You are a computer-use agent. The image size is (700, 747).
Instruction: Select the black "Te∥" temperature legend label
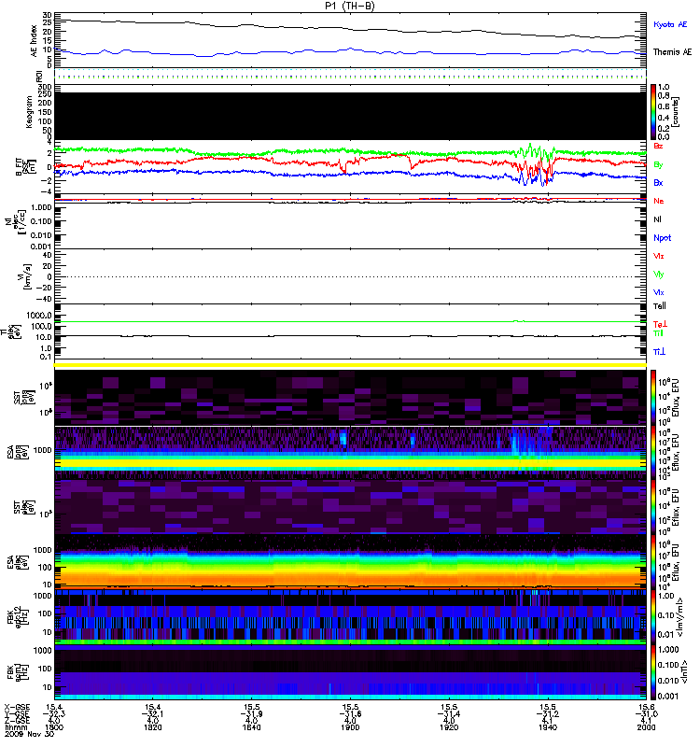(x=660, y=306)
